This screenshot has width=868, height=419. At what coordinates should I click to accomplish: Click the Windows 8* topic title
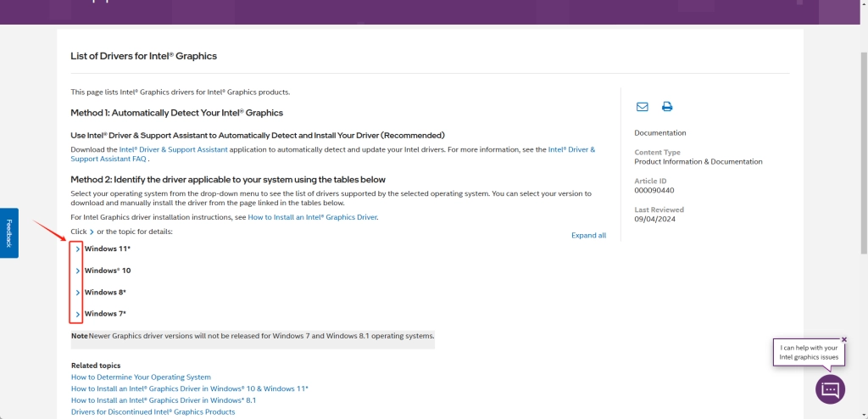click(105, 292)
